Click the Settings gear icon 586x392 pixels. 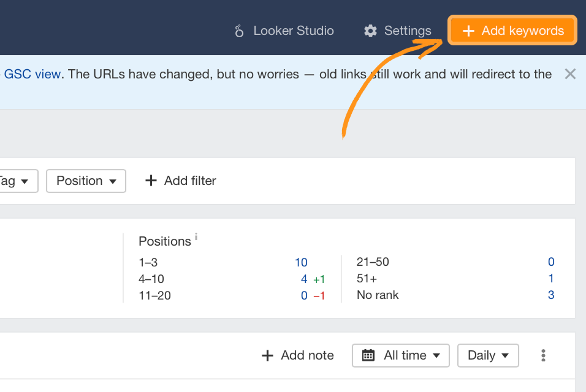tap(371, 31)
